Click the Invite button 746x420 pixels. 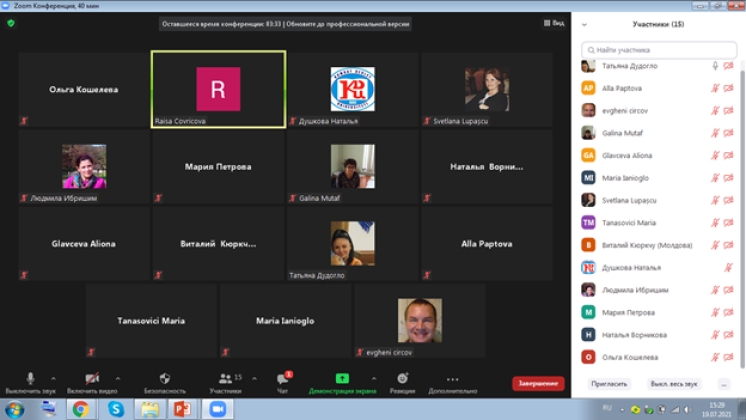609,384
